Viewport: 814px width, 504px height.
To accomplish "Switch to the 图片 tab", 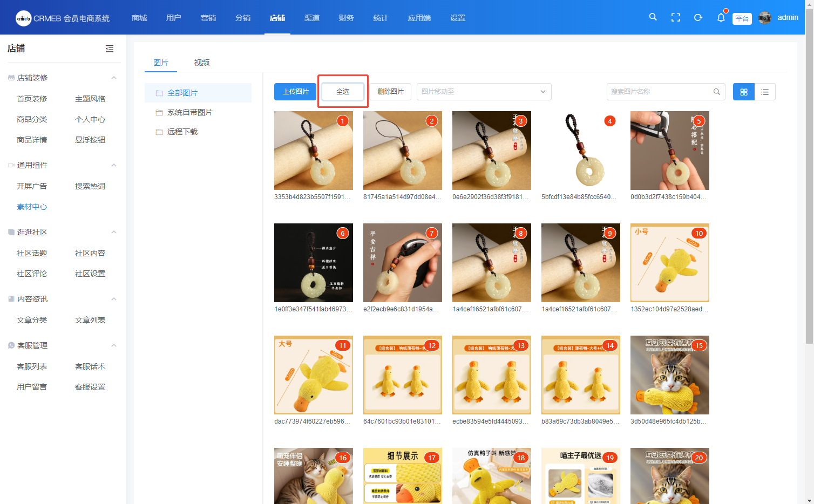I will tap(161, 63).
